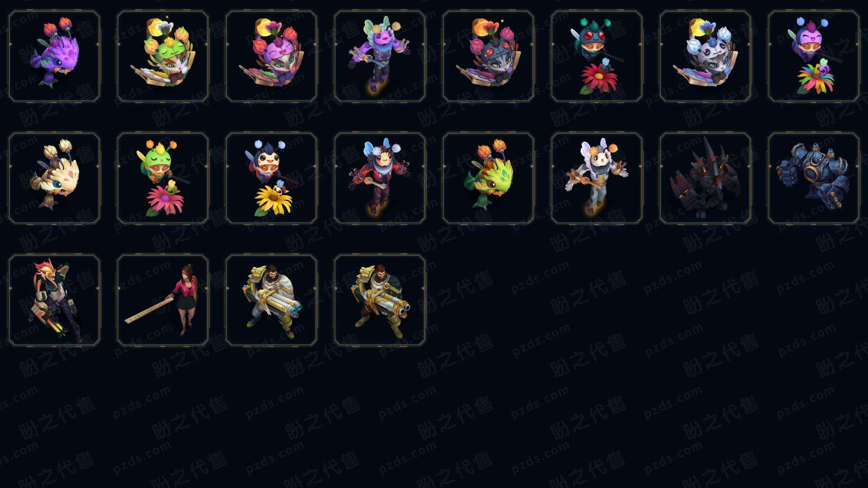Viewport: 868px width, 488px height.
Task: Click the white humanoid bee-suit skin
Action: click(x=597, y=178)
